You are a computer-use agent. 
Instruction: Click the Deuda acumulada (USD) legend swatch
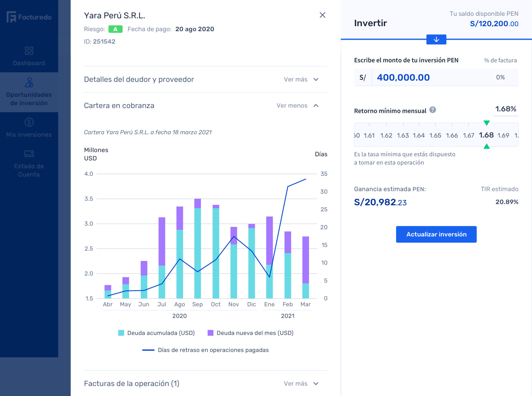121,333
